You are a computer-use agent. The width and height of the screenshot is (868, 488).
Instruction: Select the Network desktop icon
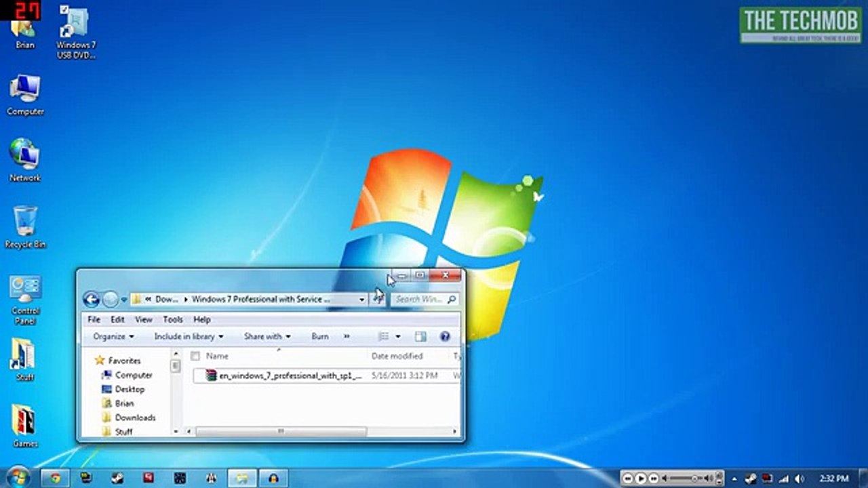click(x=25, y=161)
